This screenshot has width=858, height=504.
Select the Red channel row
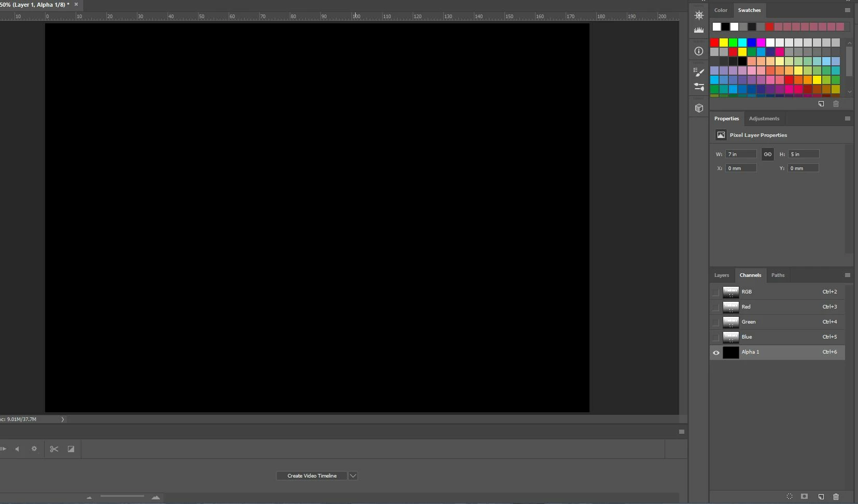click(x=778, y=307)
